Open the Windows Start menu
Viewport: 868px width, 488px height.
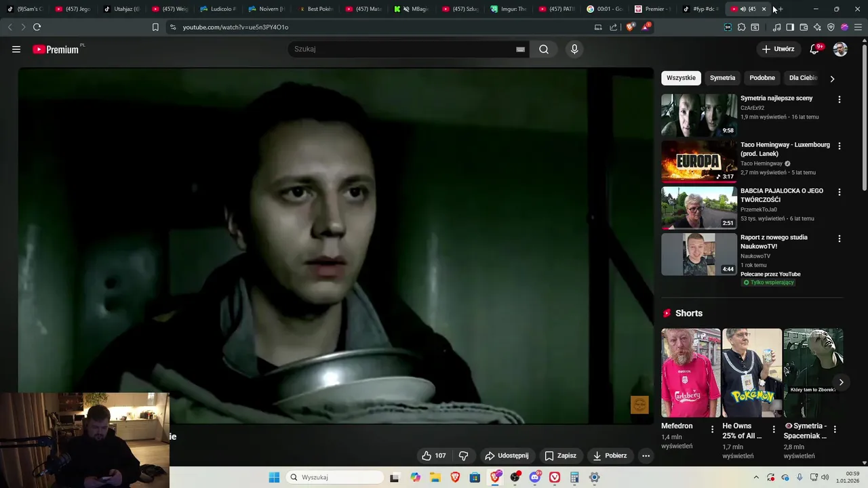click(274, 477)
